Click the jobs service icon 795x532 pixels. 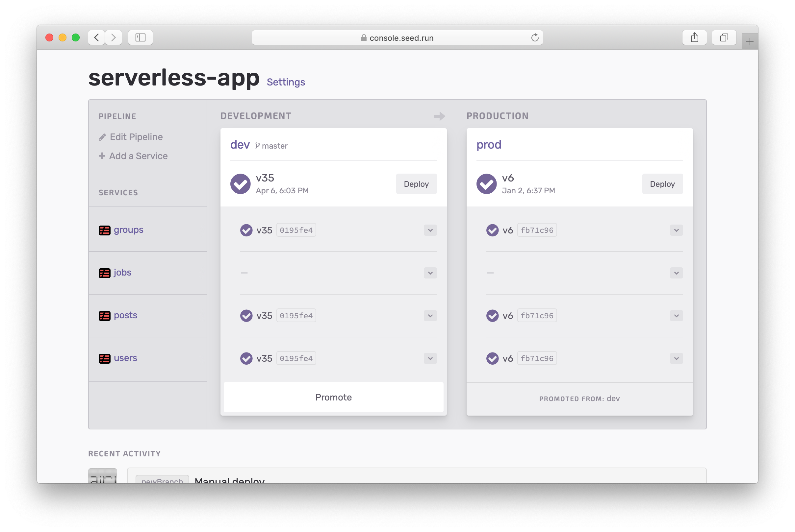[104, 273]
